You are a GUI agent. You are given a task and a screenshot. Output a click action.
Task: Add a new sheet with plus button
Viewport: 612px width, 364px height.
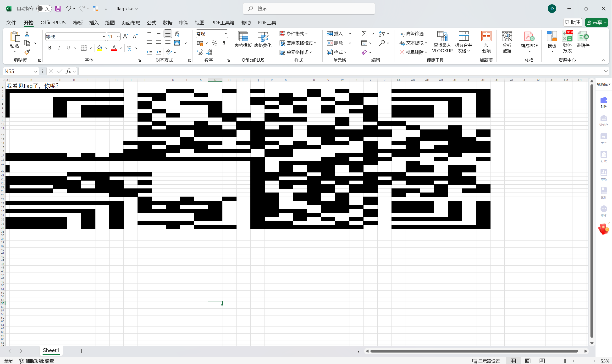(81, 351)
